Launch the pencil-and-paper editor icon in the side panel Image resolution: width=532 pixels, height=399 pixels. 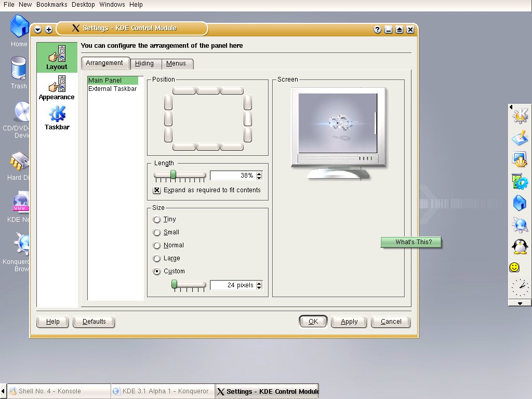pos(520,137)
